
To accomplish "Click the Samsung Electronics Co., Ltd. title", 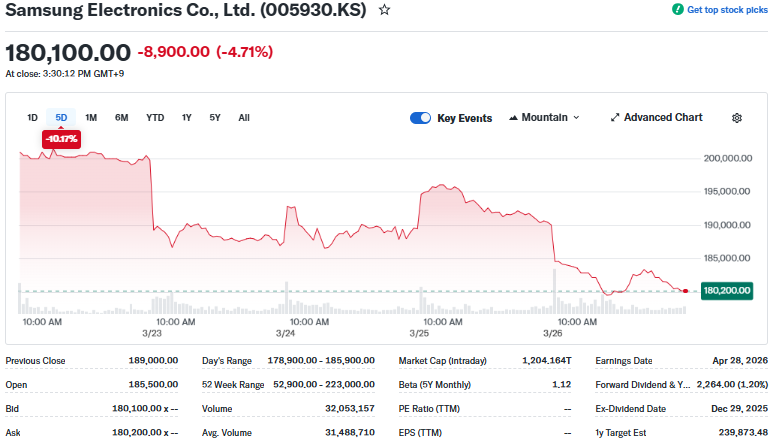I will coord(186,10).
